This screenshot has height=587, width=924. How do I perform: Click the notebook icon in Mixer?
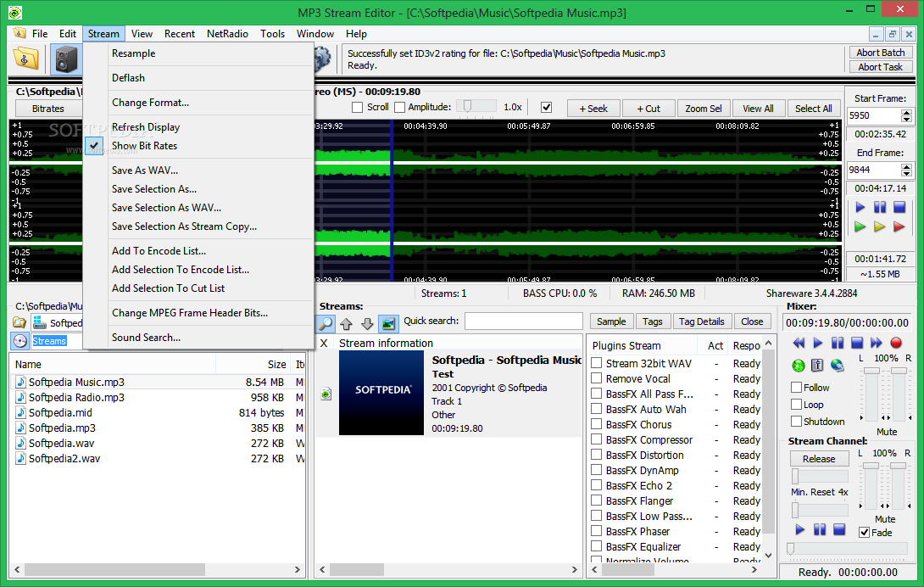click(817, 366)
